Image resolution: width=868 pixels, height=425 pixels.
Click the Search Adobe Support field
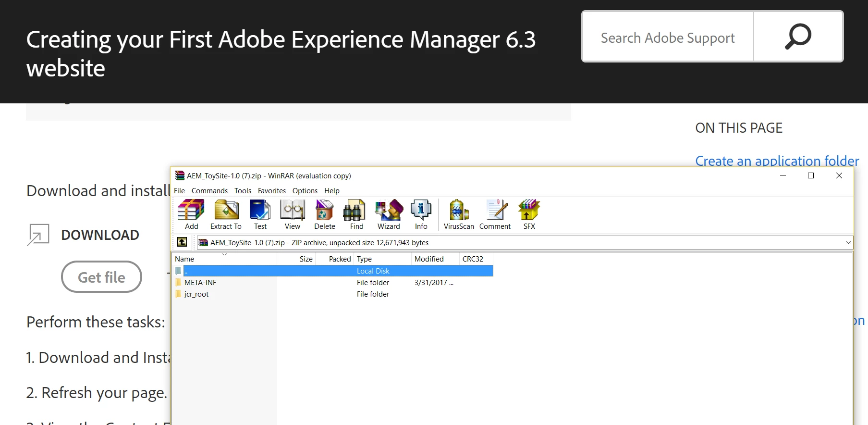[x=668, y=37]
